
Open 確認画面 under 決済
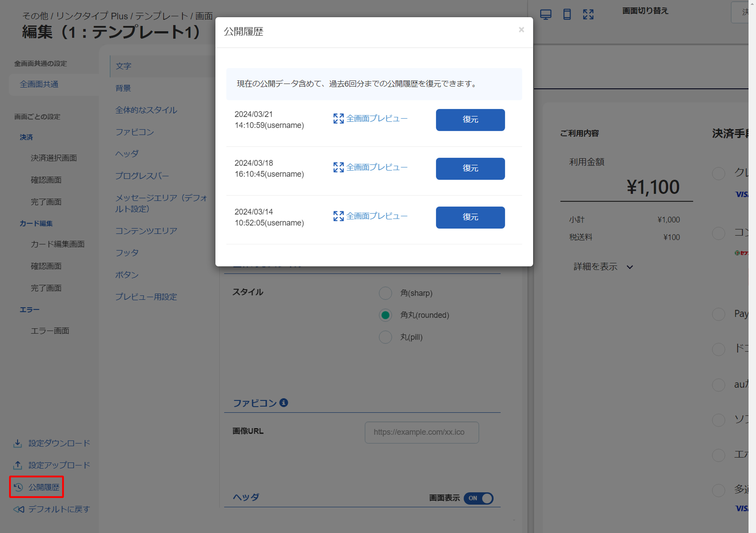pyautogui.click(x=46, y=180)
